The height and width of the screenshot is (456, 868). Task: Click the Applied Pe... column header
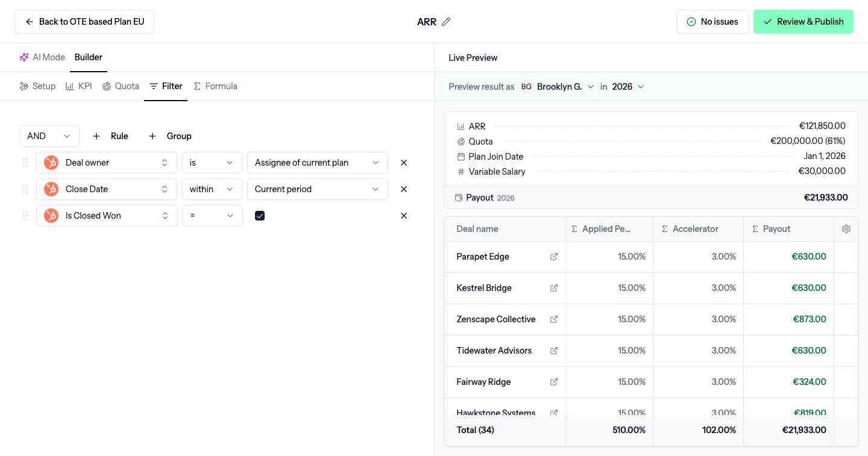tap(609, 229)
